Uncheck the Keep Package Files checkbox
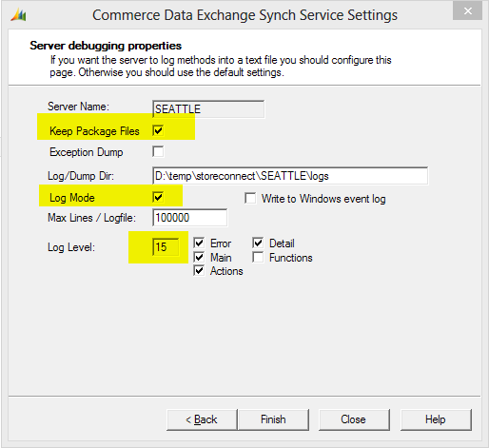Screen dimensions: 489x448 (x=158, y=130)
